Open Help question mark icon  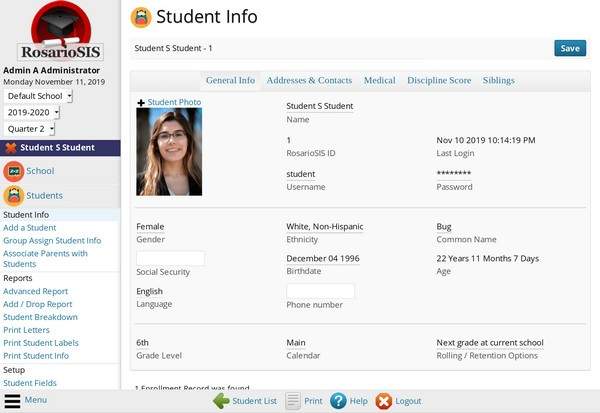click(x=338, y=401)
